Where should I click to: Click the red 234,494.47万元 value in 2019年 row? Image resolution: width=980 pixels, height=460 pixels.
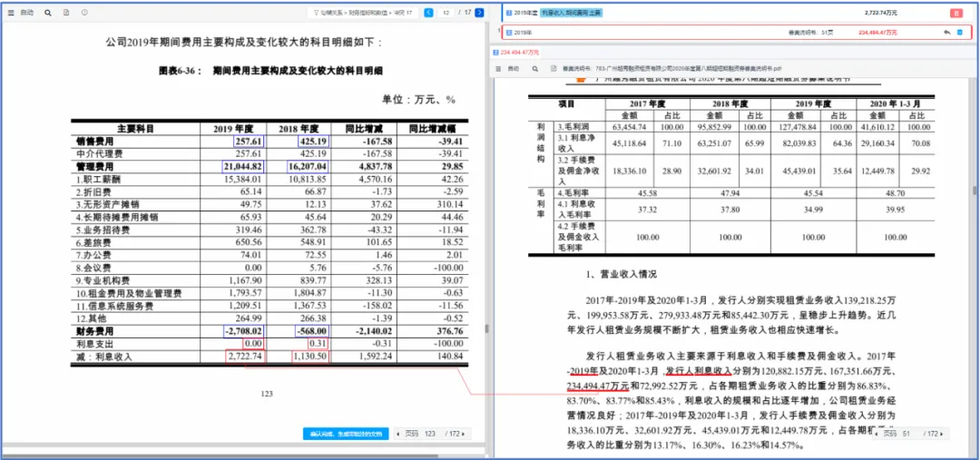coord(878,32)
